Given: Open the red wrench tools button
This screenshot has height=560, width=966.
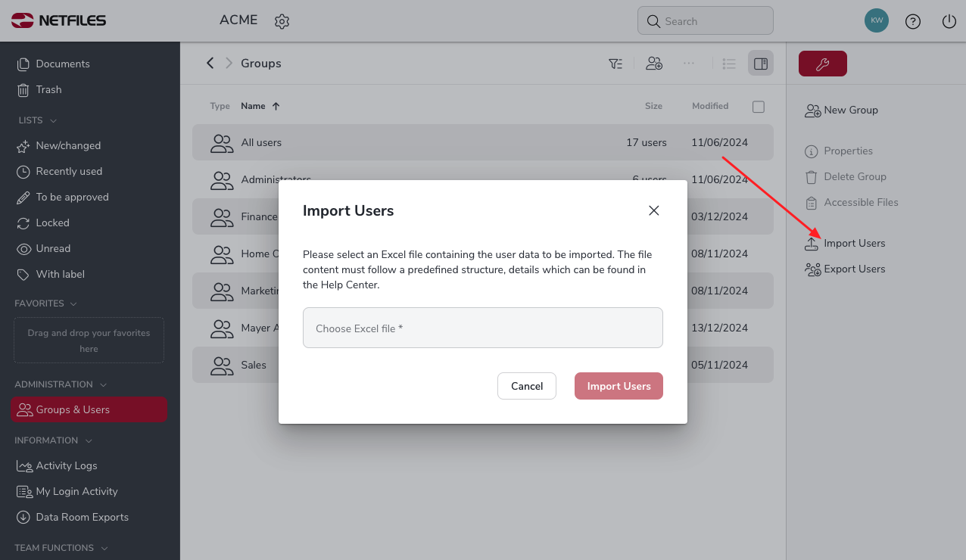Looking at the screenshot, I should tap(823, 64).
